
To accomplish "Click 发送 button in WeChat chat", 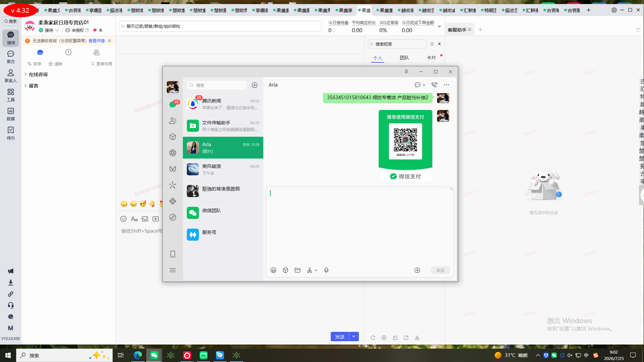I will [440, 270].
